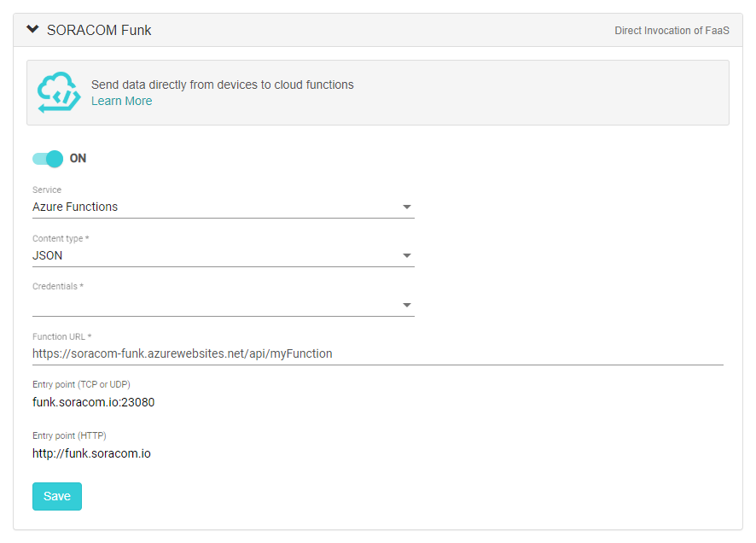Click the ON label beside the toggle

(x=77, y=159)
